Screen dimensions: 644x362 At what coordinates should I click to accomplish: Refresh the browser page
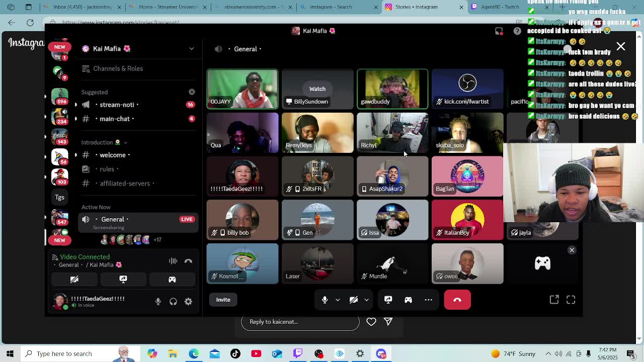30,23
